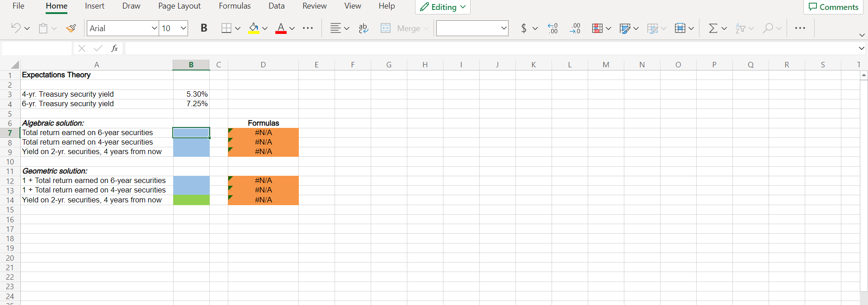Expand the ribbon display chevron
The height and width of the screenshot is (305, 868).
coord(862,35)
